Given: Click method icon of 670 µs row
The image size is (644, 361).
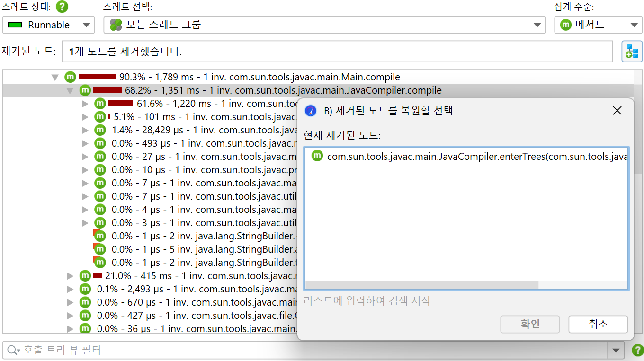Looking at the screenshot, I should [x=85, y=302].
